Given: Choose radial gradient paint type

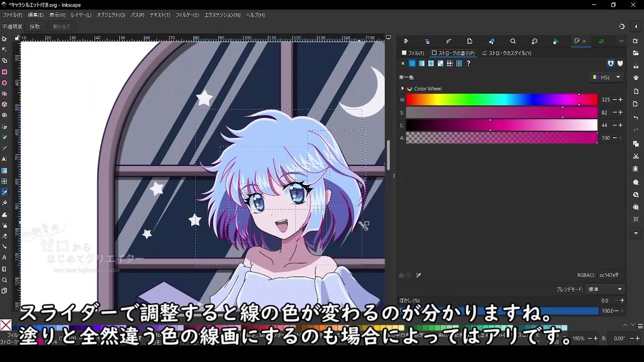Looking at the screenshot, I should point(431,63).
